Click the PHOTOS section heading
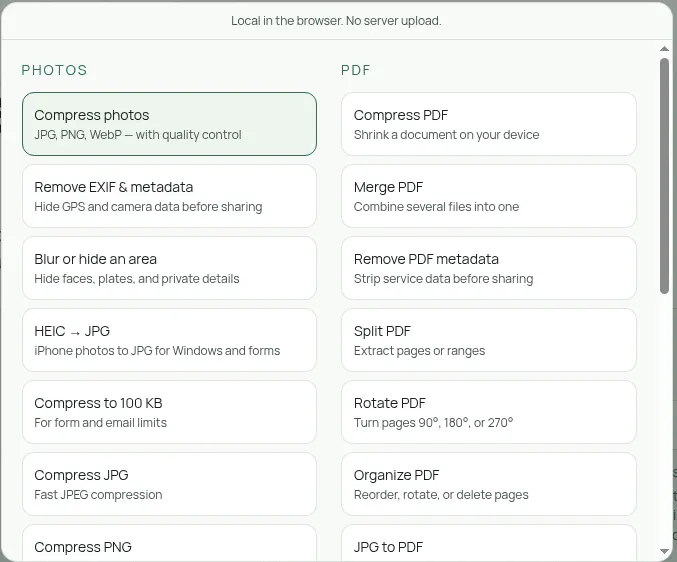This screenshot has width=677, height=562. pos(54,70)
